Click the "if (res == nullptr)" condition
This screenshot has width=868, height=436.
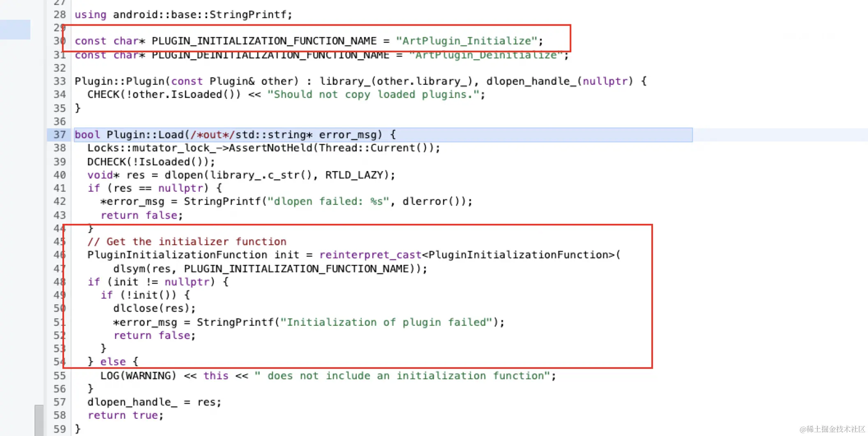(155, 188)
